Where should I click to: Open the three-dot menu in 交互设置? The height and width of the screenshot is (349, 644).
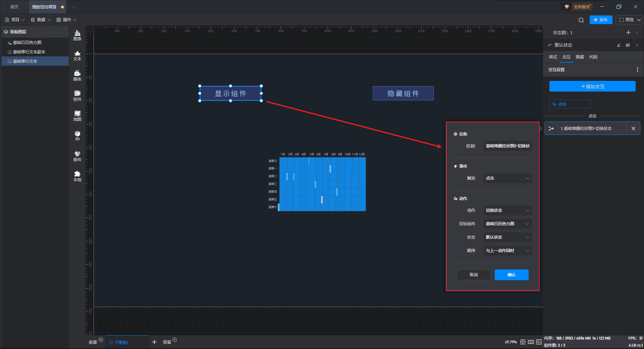[637, 69]
